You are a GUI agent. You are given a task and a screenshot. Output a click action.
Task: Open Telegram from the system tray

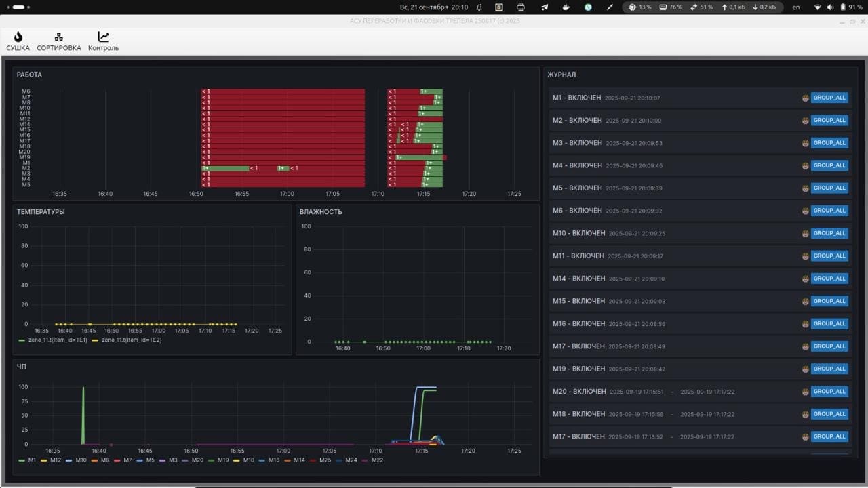544,7
